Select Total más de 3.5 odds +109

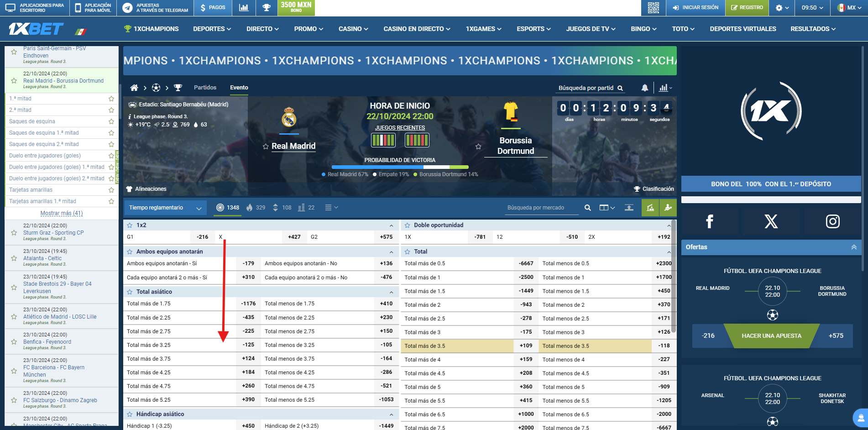point(525,346)
